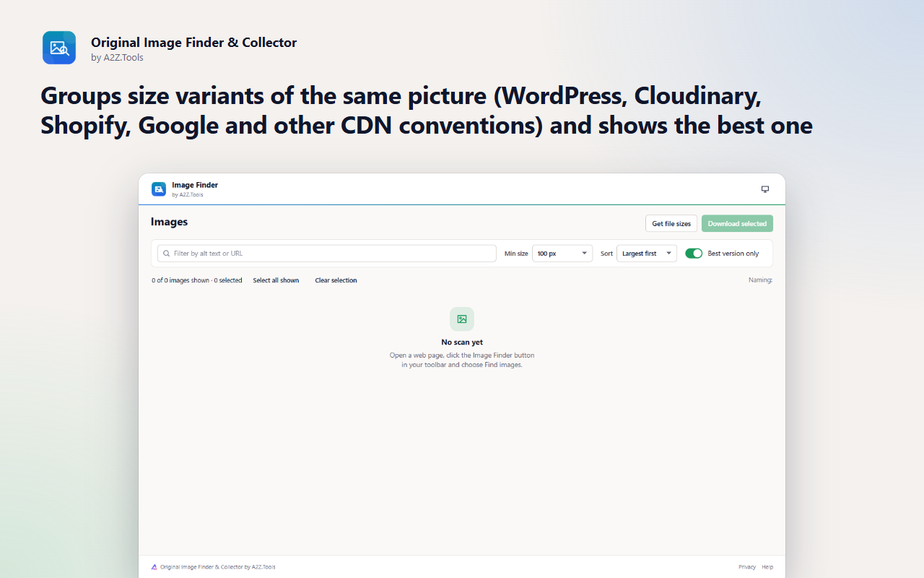Click '0 of 0 images shown · 0 selected' text
This screenshot has width=924, height=578.
(x=197, y=280)
